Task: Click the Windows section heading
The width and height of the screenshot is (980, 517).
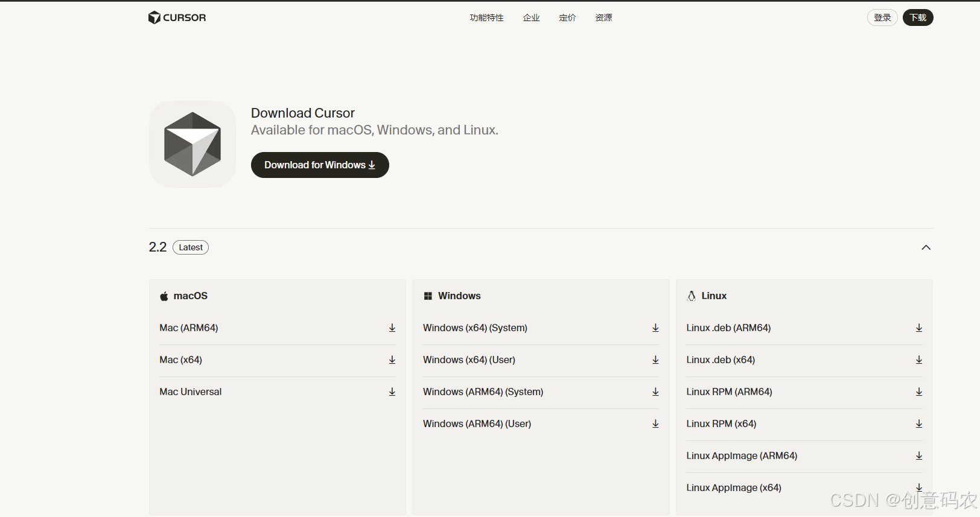Action: 459,296
